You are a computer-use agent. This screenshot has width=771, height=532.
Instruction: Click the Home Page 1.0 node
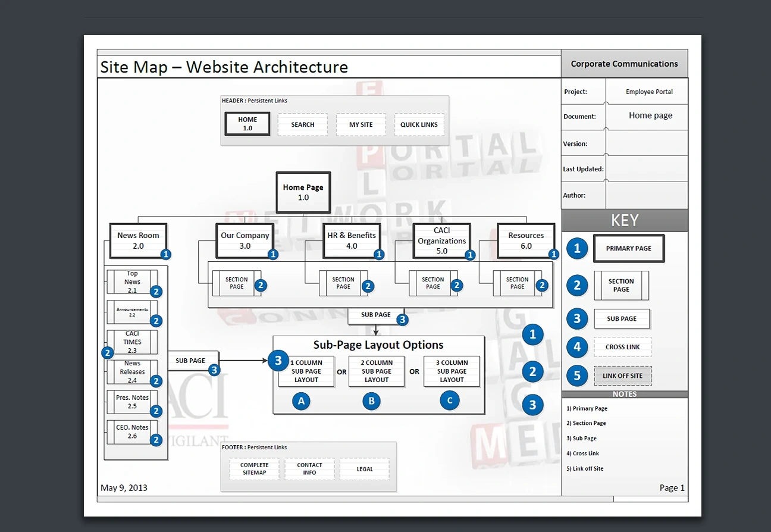(303, 192)
